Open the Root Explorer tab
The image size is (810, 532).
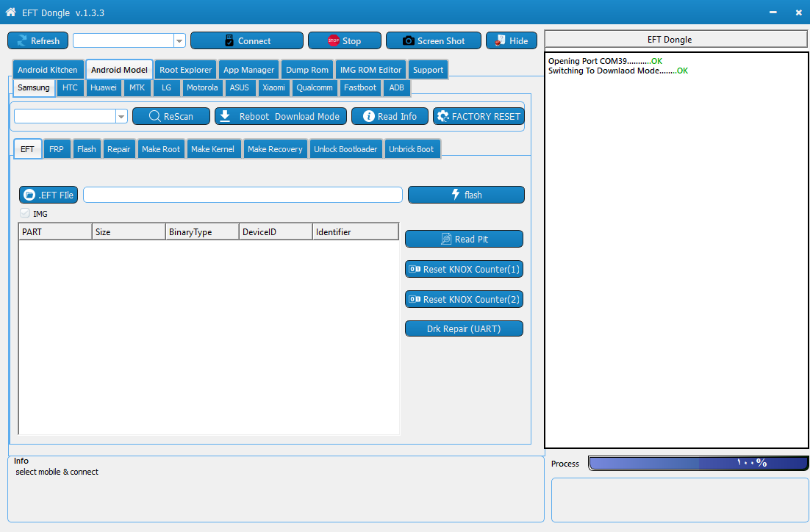(185, 70)
